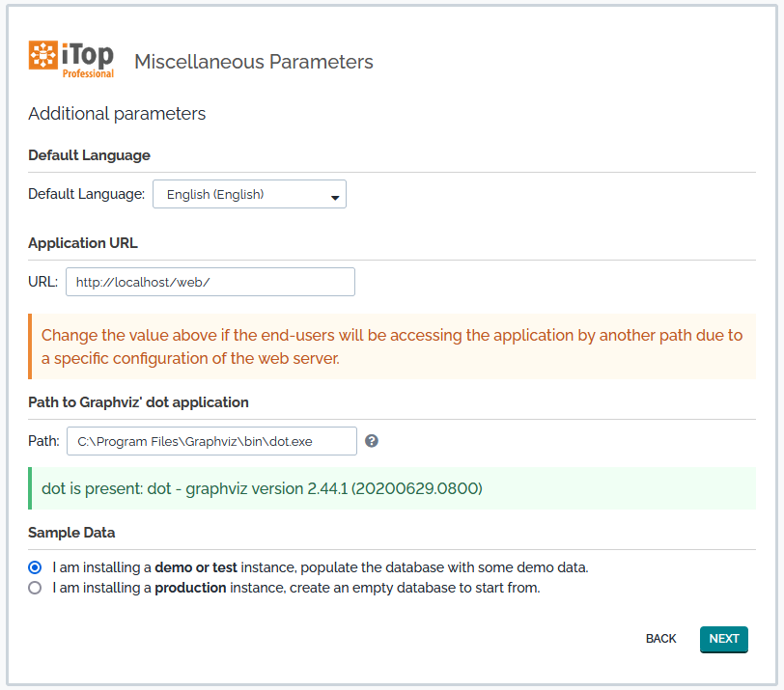The width and height of the screenshot is (784, 690).
Task: Click into the Application URL text field
Action: pos(210,282)
